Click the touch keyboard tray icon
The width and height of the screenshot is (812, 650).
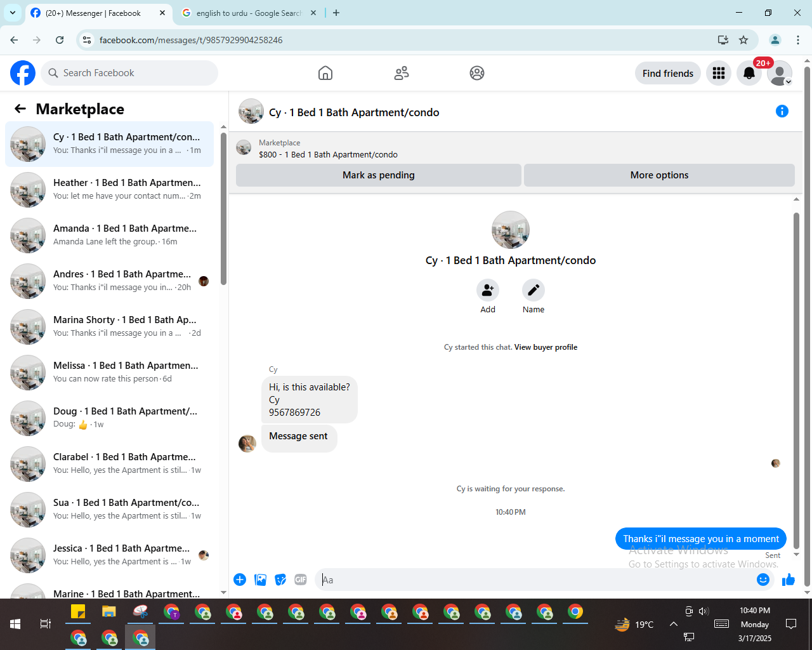coord(721,624)
